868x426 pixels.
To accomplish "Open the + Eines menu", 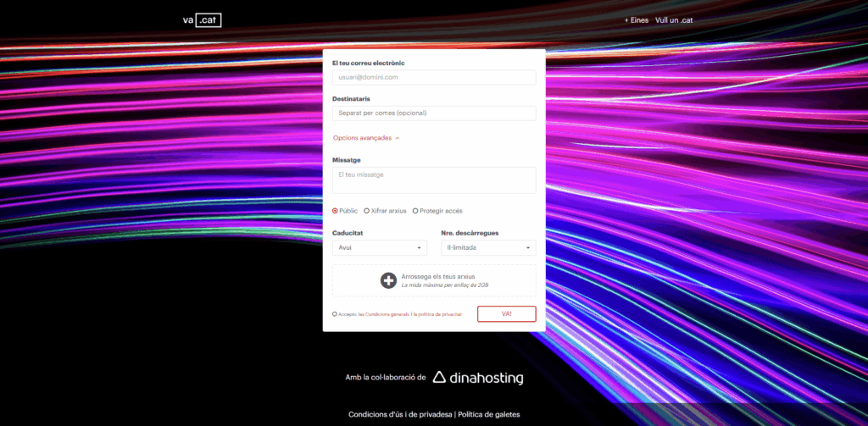I will 636,20.
